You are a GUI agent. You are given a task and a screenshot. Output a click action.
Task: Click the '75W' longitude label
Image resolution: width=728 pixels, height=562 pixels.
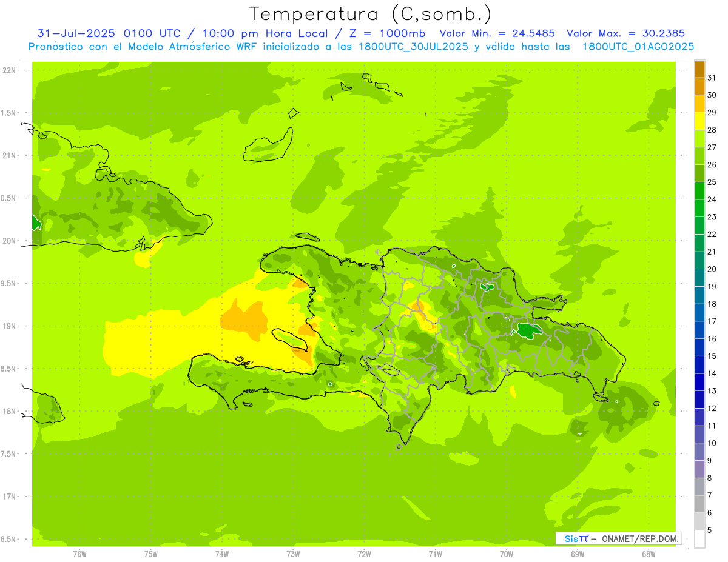(x=151, y=554)
